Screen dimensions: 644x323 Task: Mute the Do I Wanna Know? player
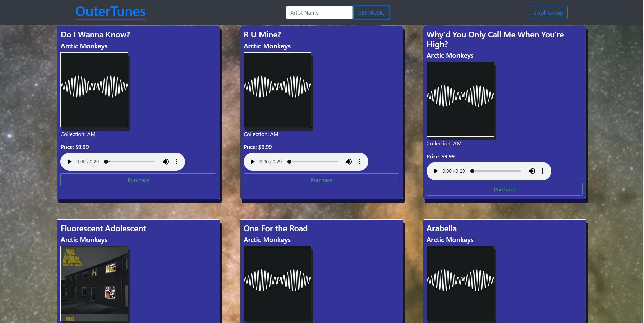coord(166,162)
